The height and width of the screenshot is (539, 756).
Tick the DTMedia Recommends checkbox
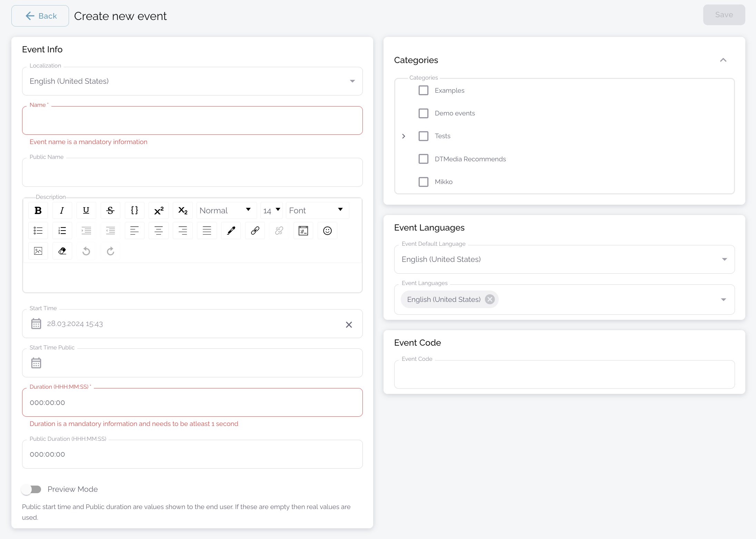(424, 159)
